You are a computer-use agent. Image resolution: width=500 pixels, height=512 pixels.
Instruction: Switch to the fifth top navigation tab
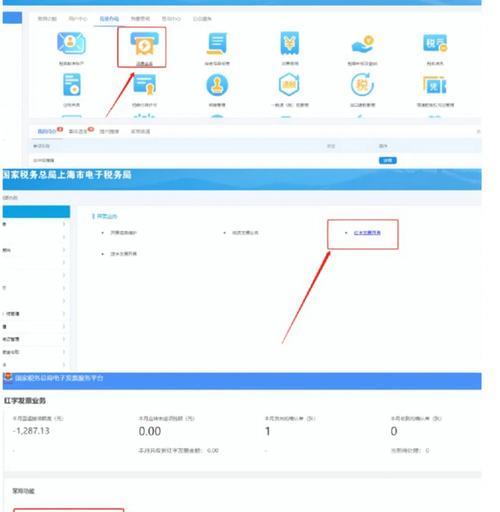click(x=171, y=19)
